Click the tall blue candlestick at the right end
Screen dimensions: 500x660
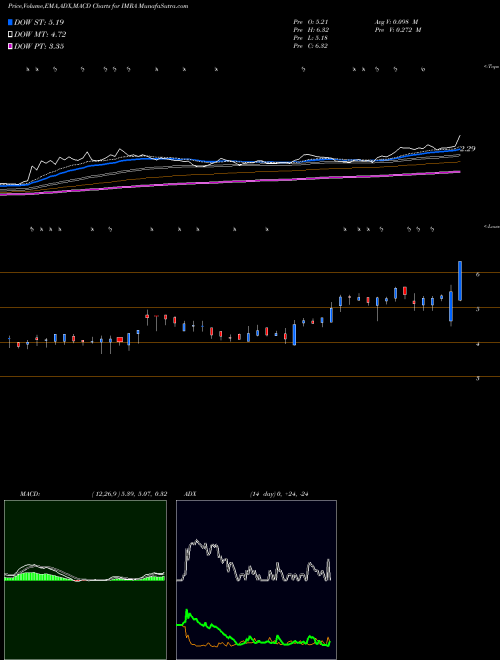click(x=460, y=281)
